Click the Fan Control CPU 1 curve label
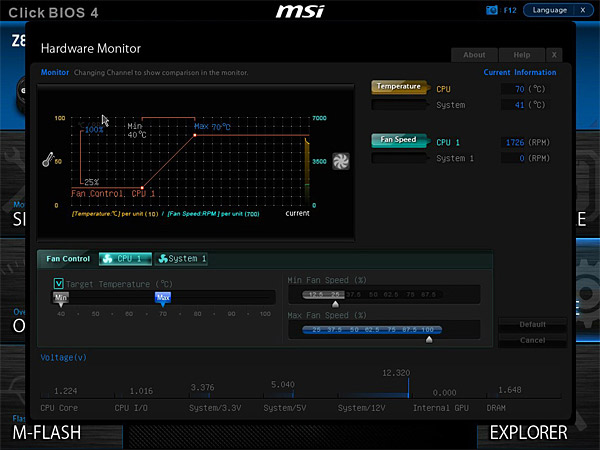The image size is (600, 450). click(113, 194)
